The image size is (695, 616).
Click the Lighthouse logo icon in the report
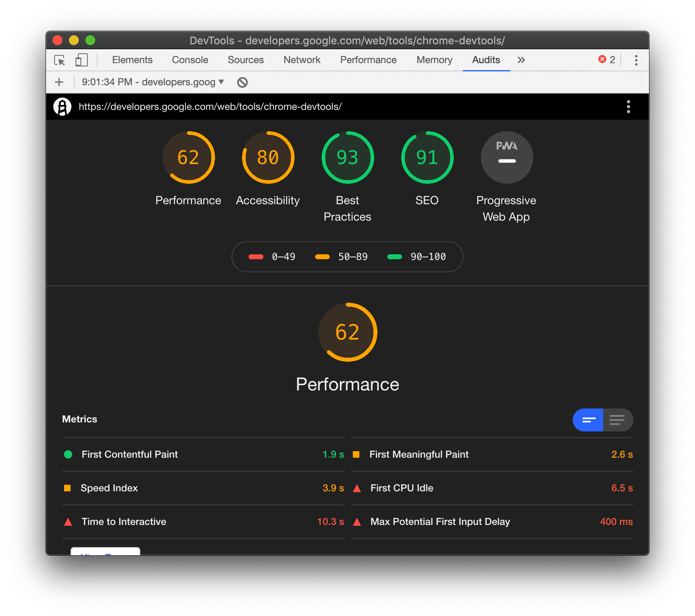click(62, 107)
